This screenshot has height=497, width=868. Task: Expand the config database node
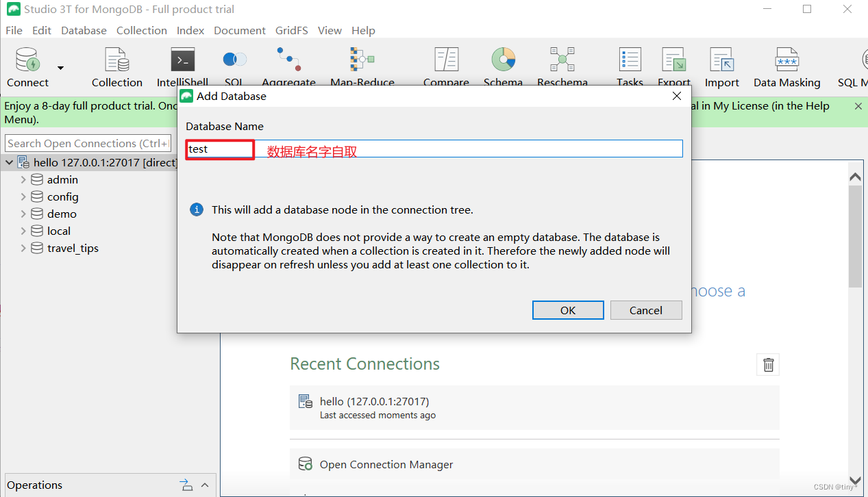pos(23,196)
